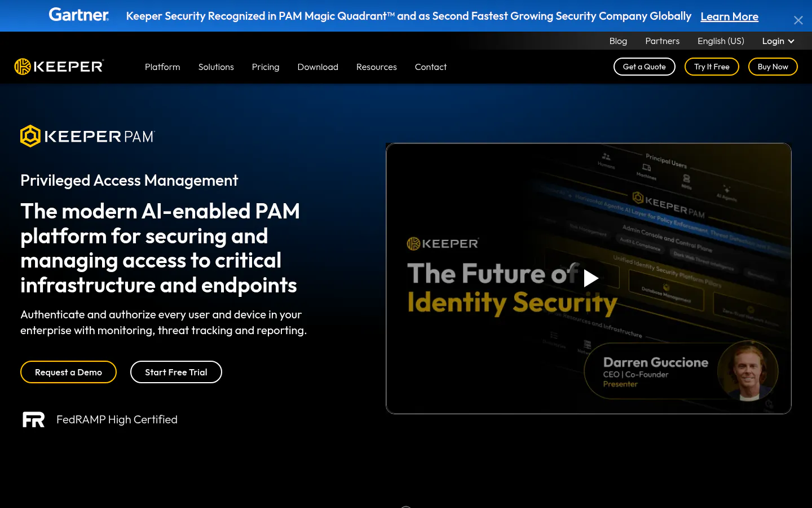The height and width of the screenshot is (508, 812).
Task: Click the Gartner logo in the banner
Action: 79,15
